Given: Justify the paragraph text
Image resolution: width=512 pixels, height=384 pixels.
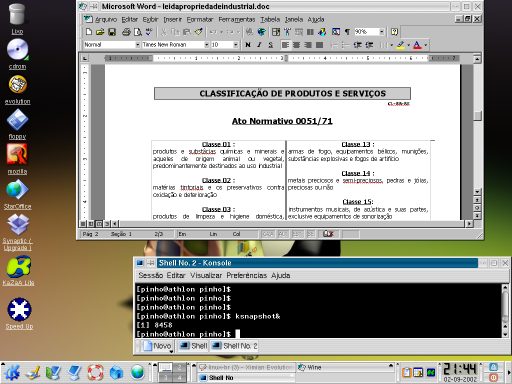Looking at the screenshot, I should pyautogui.click(x=319, y=45).
